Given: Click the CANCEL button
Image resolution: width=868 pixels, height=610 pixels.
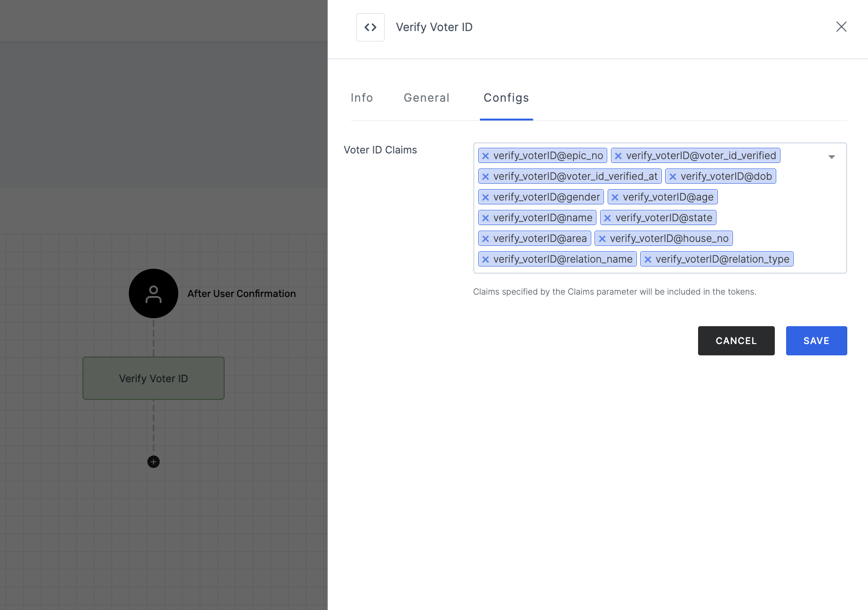Looking at the screenshot, I should click(736, 341).
